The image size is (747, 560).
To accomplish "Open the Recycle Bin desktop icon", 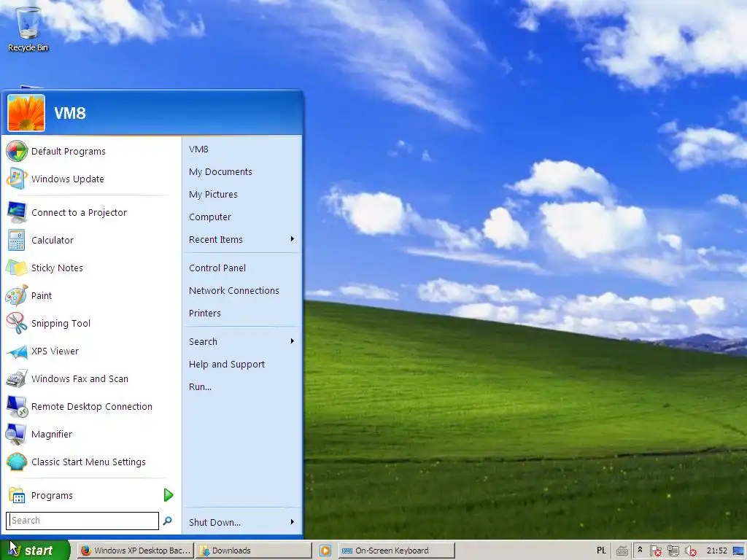I will [x=28, y=28].
